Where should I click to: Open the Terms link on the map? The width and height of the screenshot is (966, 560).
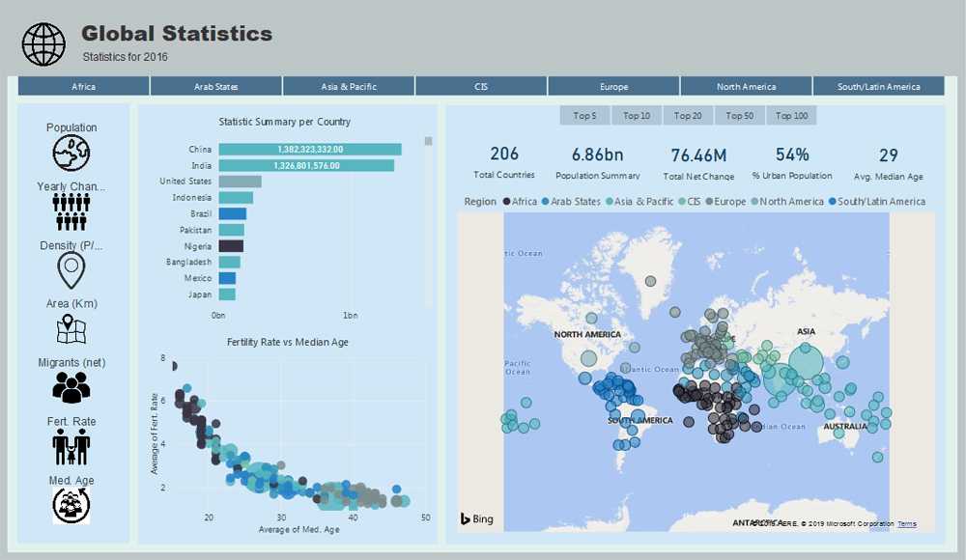[905, 523]
